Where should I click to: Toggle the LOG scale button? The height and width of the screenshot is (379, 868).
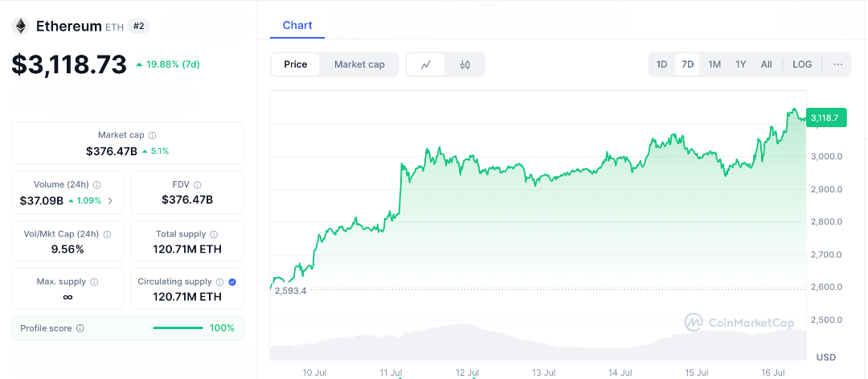802,65
